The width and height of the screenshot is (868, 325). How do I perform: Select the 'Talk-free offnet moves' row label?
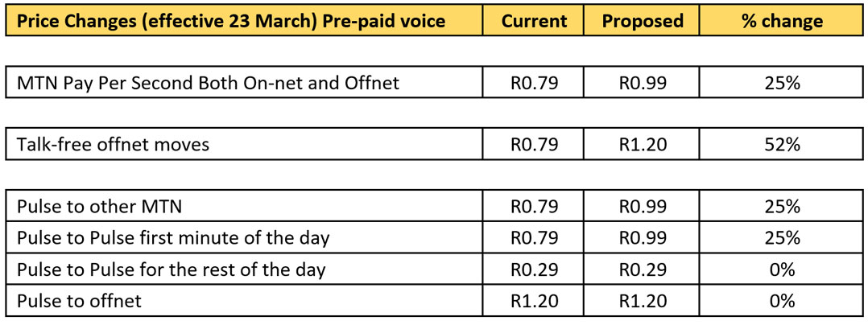click(x=113, y=145)
